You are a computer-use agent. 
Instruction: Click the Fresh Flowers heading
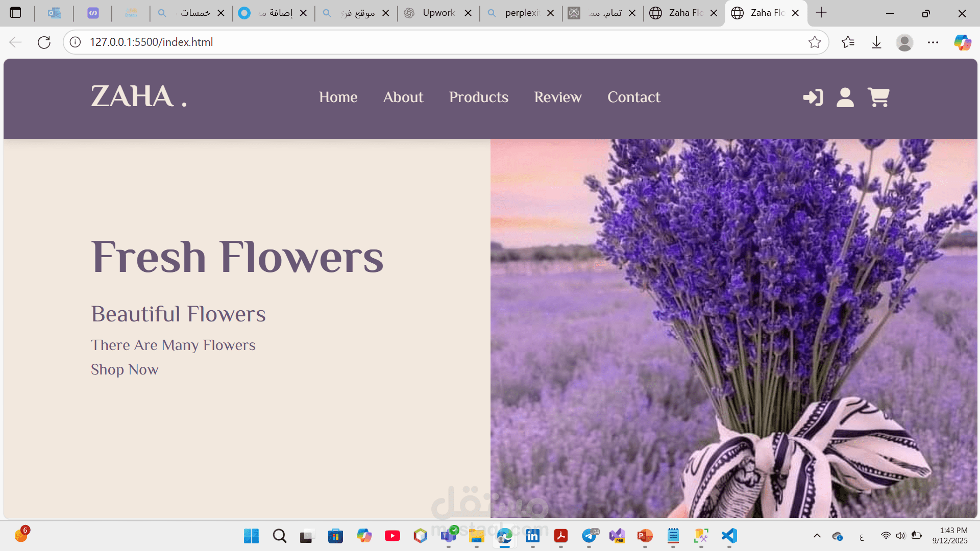[237, 257]
